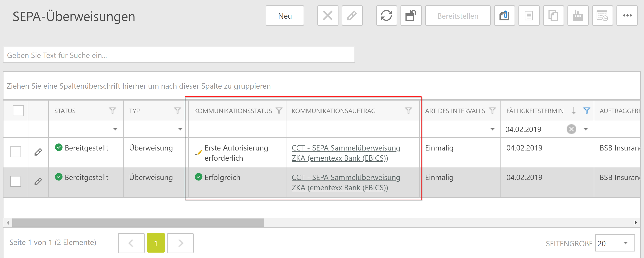The height and width of the screenshot is (258, 644).
Task: Click the pencil edit toolbar icon
Action: pos(352,16)
